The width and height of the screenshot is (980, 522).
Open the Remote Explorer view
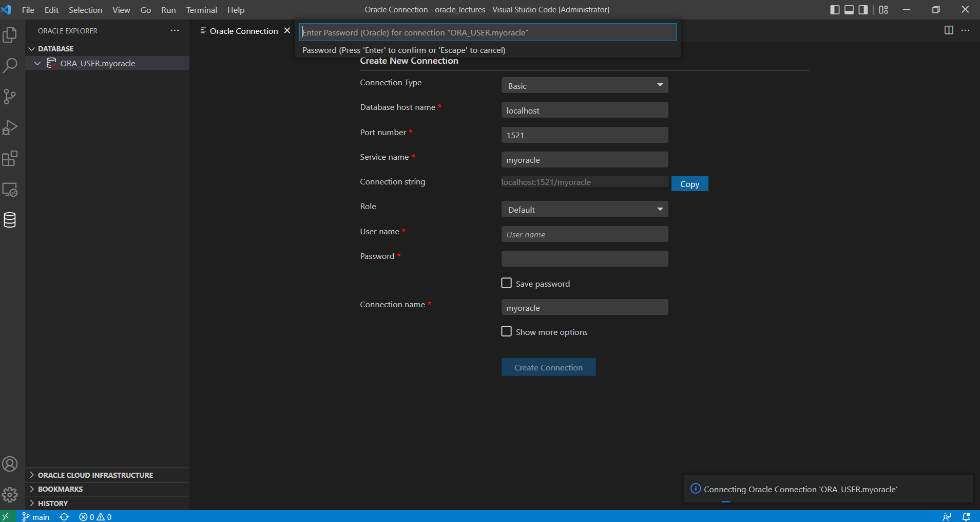click(10, 189)
